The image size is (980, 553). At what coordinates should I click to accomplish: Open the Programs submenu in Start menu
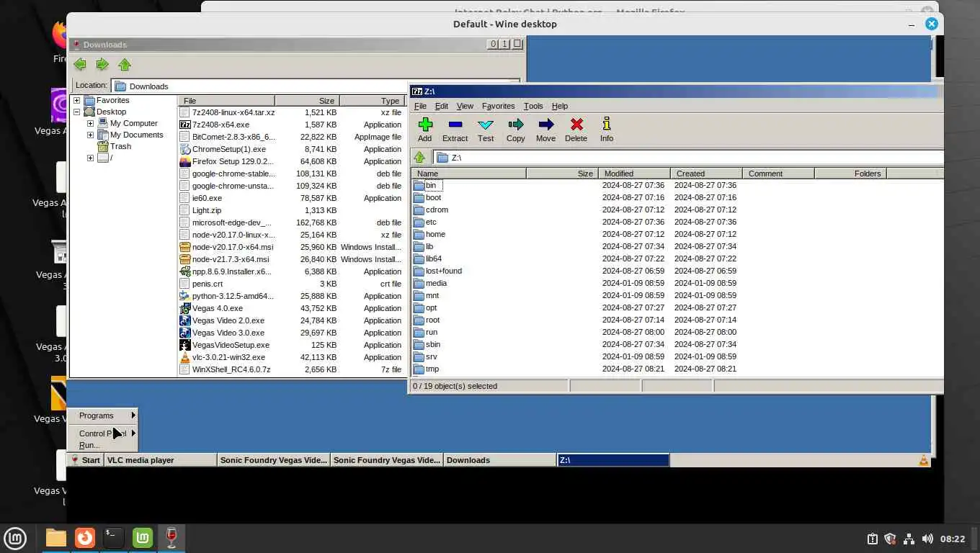(103, 415)
